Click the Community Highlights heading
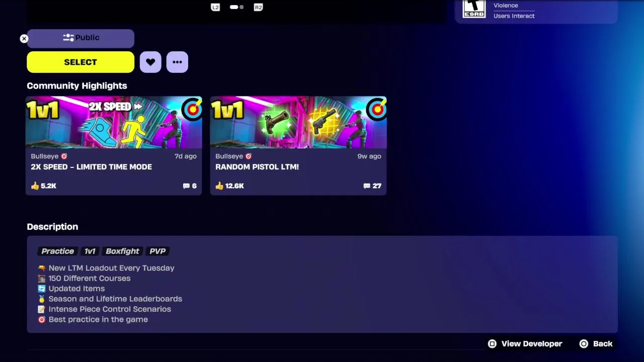The image size is (644, 362). (77, 86)
